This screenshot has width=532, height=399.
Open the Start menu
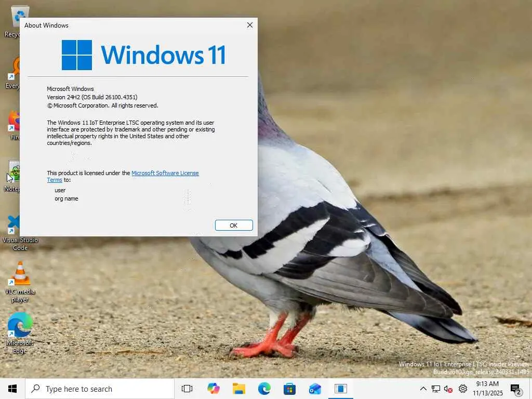tap(12, 389)
